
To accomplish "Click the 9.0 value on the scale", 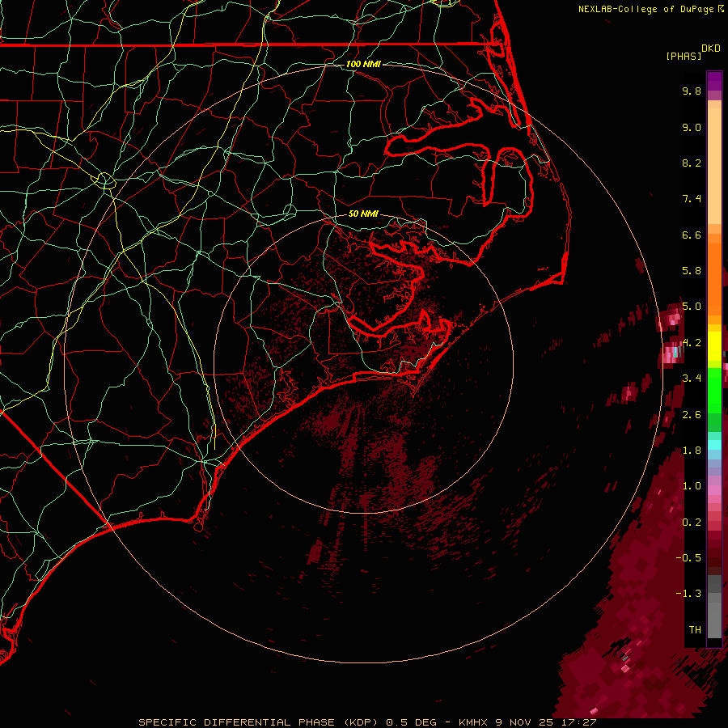I will click(692, 127).
